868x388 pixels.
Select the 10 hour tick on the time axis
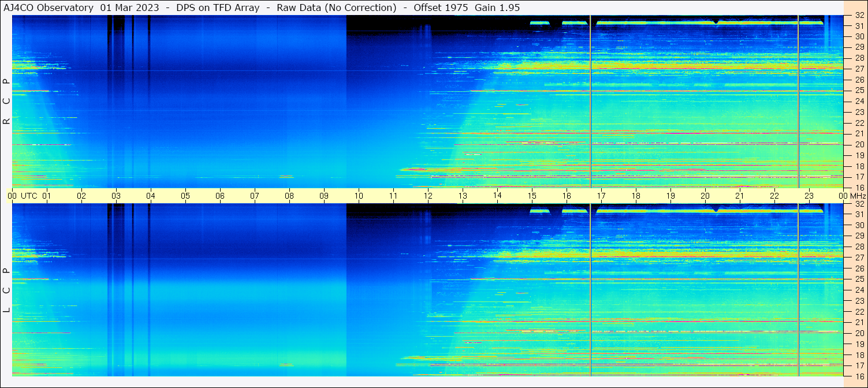pyautogui.click(x=359, y=196)
